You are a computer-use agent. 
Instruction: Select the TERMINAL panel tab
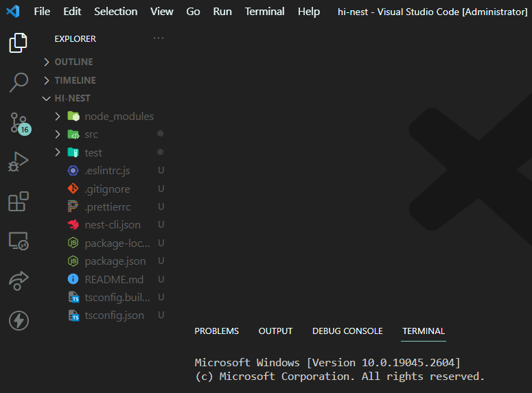(x=424, y=331)
